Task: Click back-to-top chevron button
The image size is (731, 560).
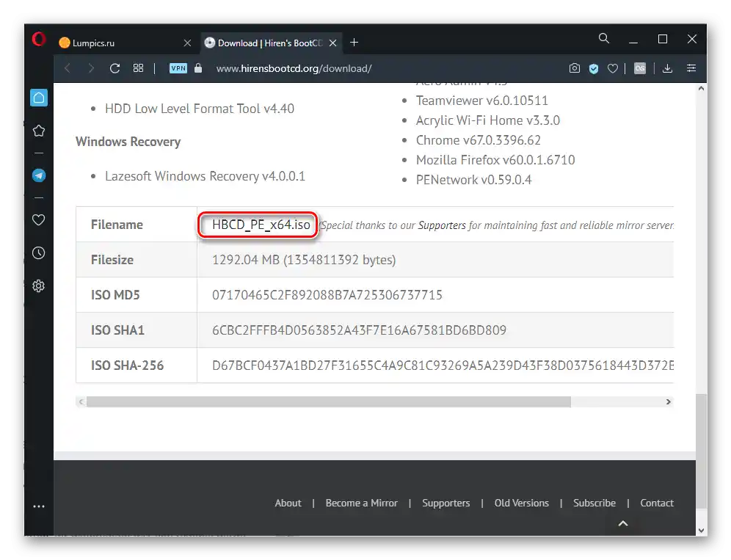Action: pos(623,523)
